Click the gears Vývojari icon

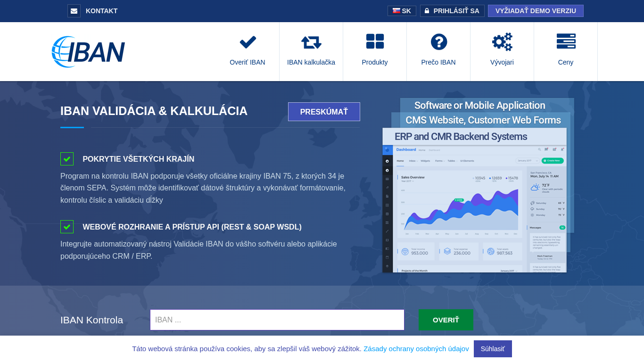[502, 42]
